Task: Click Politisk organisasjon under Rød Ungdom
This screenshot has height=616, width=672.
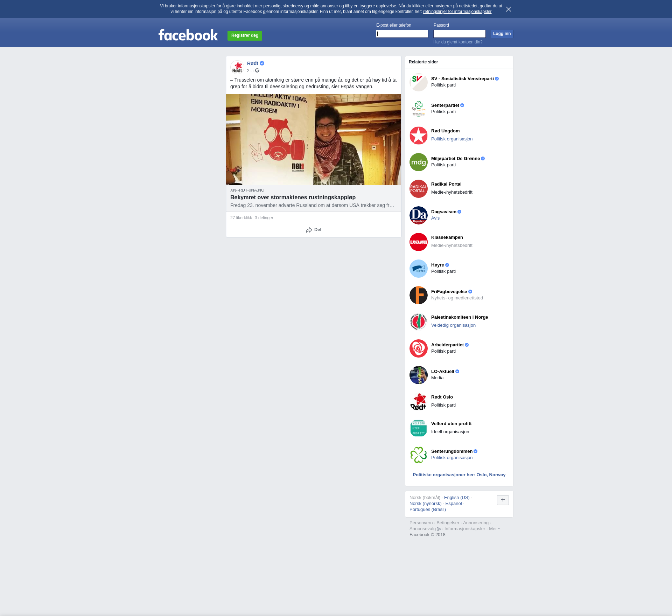Action: tap(452, 139)
